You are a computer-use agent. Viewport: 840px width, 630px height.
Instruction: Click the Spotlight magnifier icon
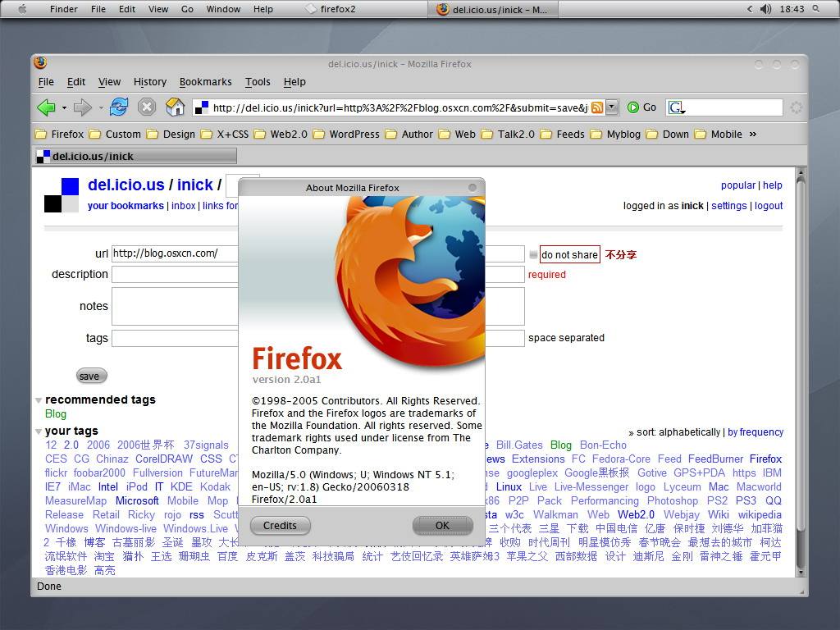pos(815,8)
